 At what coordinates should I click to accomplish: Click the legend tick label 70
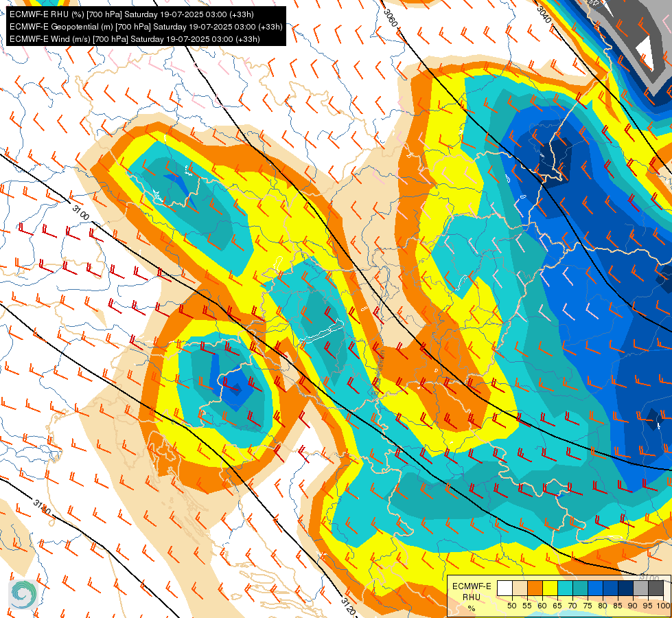point(572,606)
